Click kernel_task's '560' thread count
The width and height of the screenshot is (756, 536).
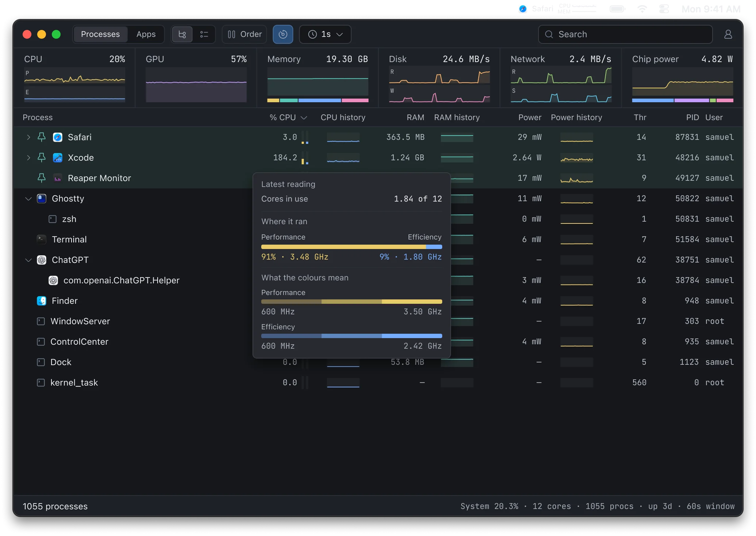tap(639, 383)
